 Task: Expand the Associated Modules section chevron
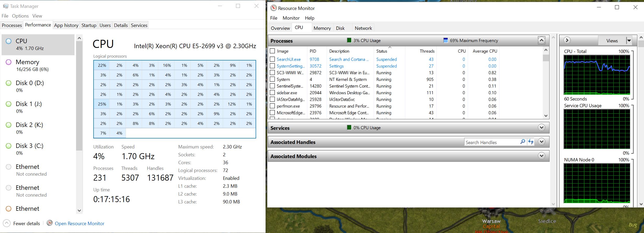pyautogui.click(x=542, y=156)
